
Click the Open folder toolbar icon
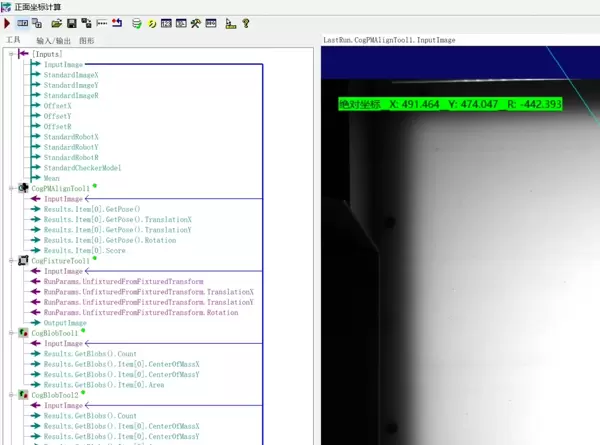click(x=56, y=23)
